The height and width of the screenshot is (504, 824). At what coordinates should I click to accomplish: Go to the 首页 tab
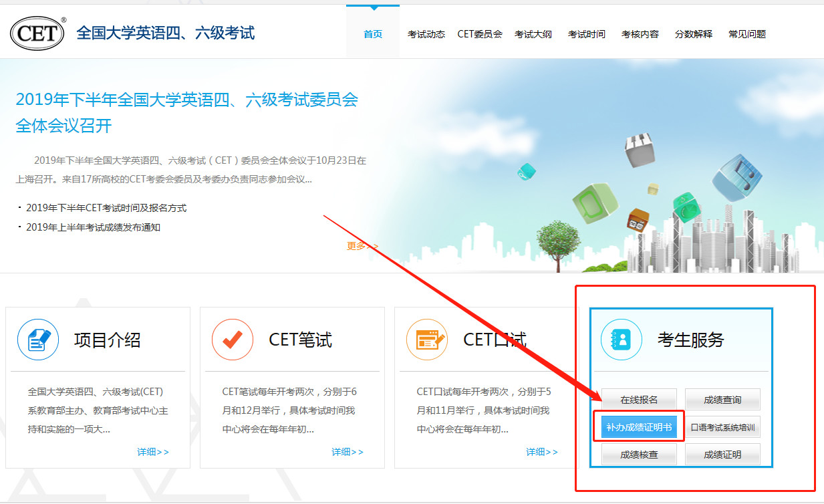tap(373, 34)
